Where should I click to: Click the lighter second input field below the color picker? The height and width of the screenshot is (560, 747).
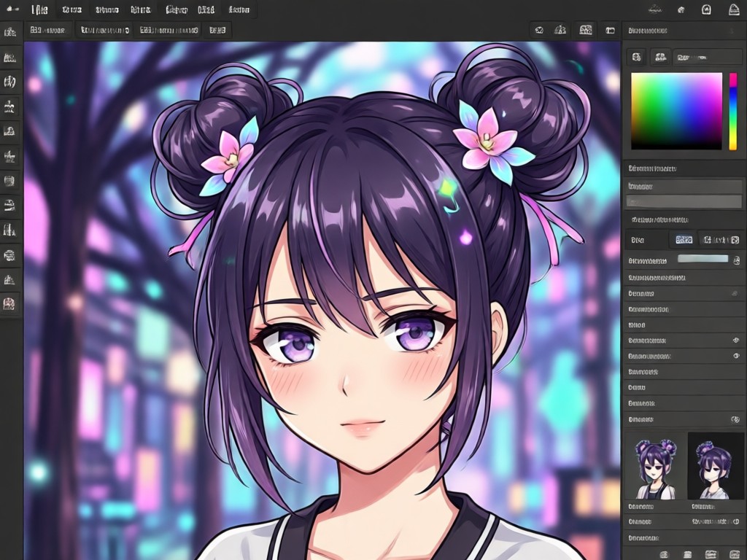point(684,202)
